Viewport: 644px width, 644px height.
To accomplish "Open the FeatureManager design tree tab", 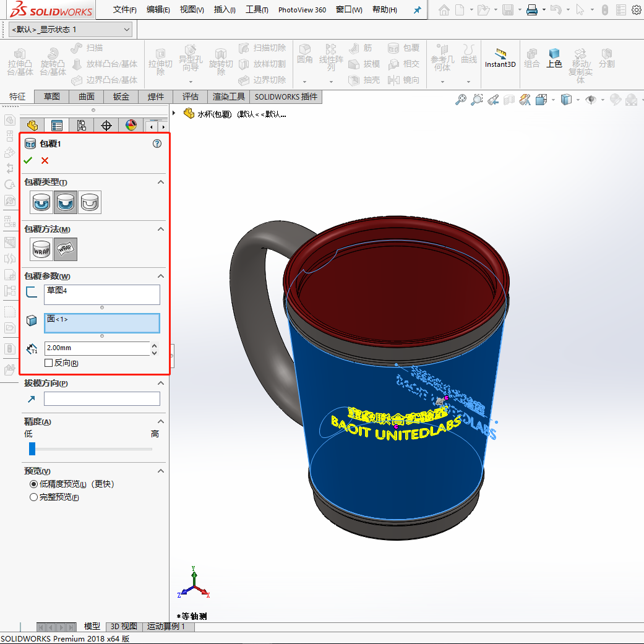I will [x=32, y=125].
